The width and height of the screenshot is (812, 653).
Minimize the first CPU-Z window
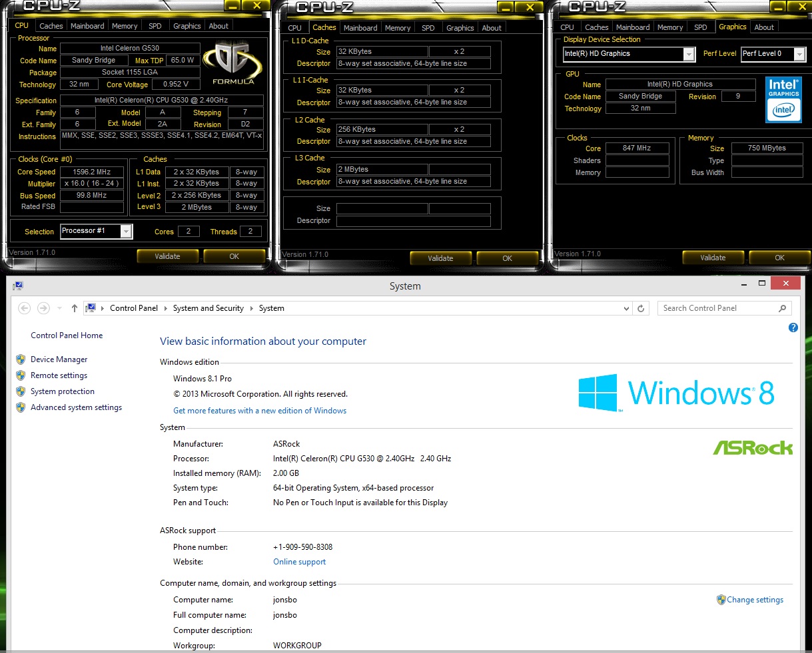232,6
